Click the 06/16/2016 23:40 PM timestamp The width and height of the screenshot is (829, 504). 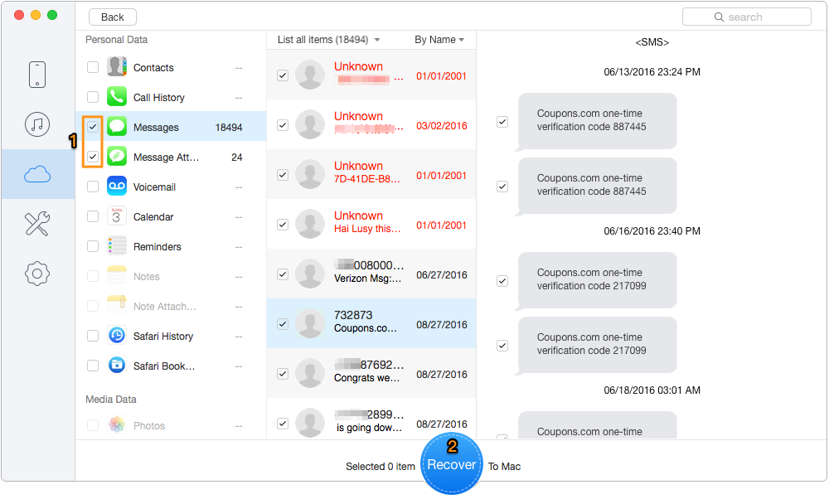tap(652, 231)
